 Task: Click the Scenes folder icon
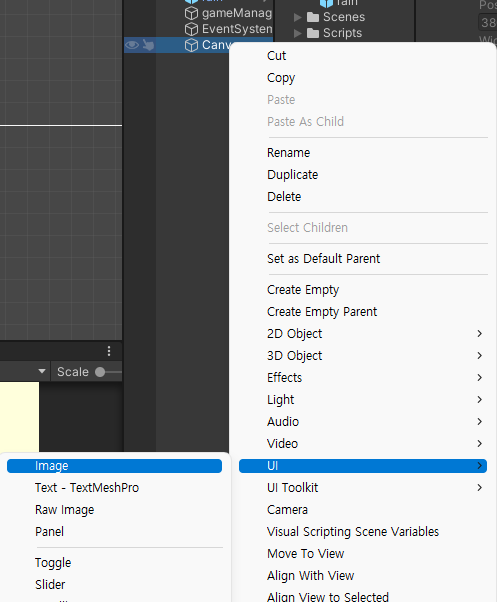tap(313, 17)
